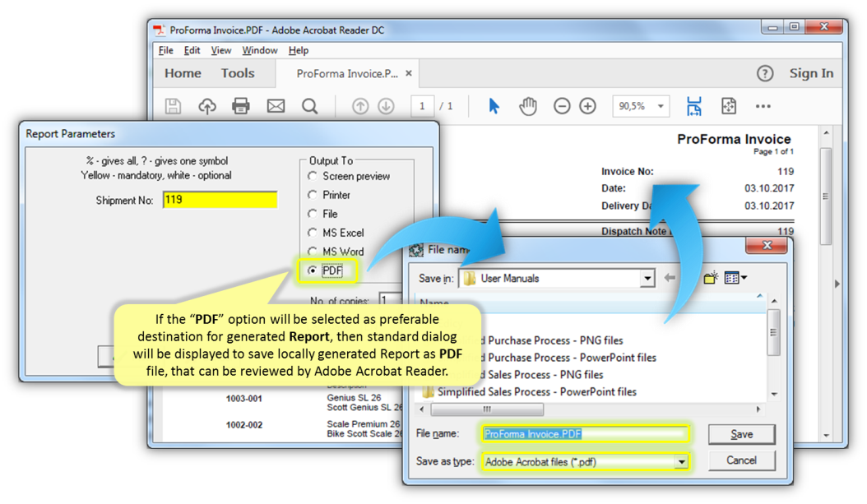Open the Find text magnifier icon
Screen dimensions: 867x504
point(309,106)
